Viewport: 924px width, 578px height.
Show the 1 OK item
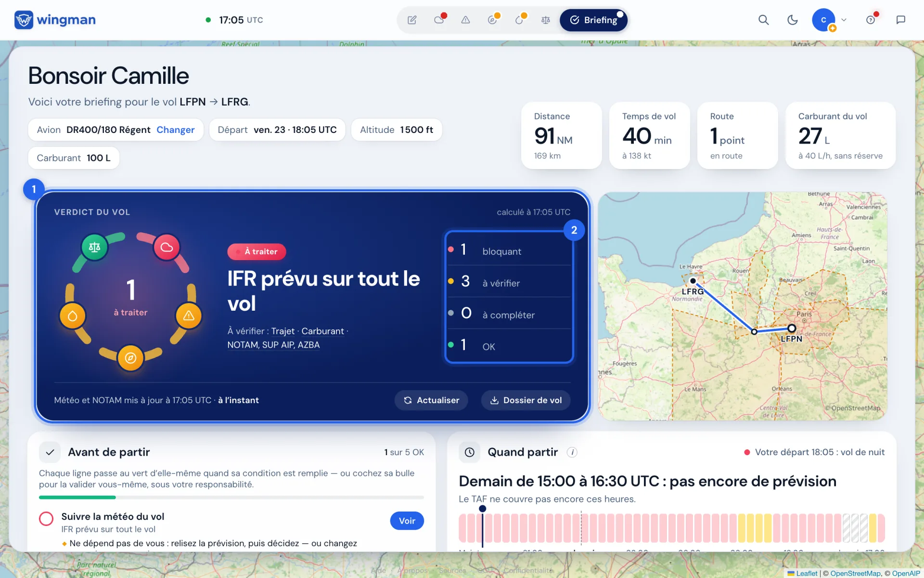[509, 345]
